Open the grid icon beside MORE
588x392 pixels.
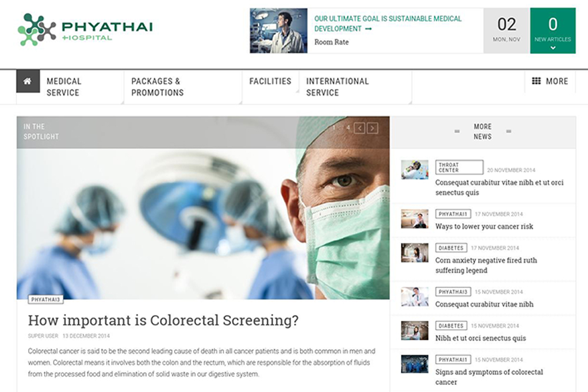click(536, 81)
